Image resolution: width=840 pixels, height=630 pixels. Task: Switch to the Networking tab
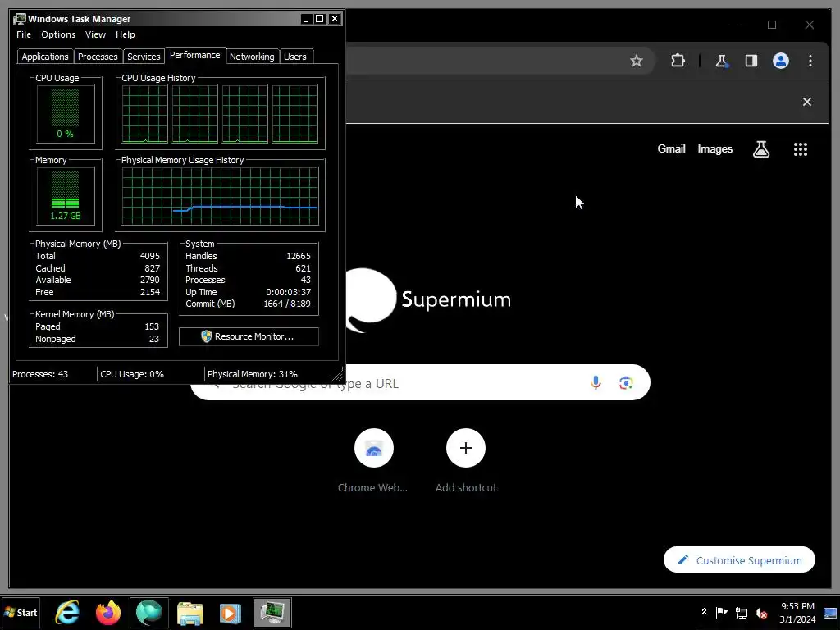[x=252, y=57]
